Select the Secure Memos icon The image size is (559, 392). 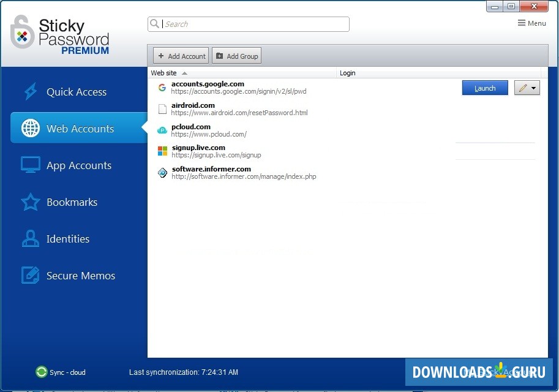[x=30, y=276]
